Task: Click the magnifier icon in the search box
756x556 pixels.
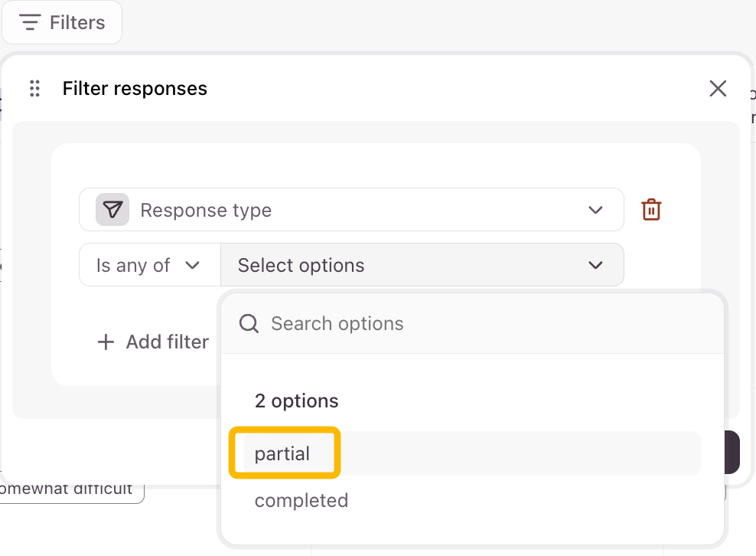Action: click(249, 323)
